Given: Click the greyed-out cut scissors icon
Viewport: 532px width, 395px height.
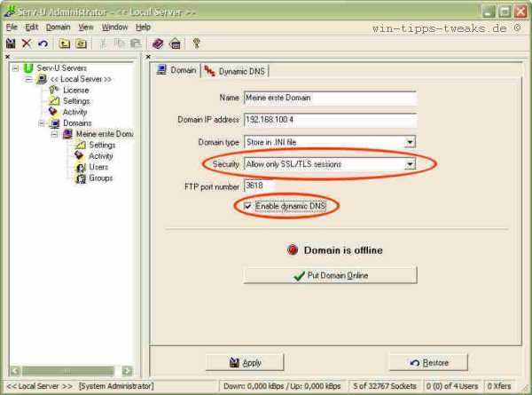Looking at the screenshot, I should (x=103, y=43).
